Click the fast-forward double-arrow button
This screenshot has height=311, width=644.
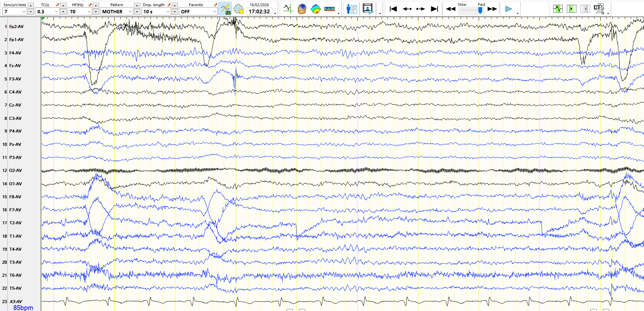point(492,9)
